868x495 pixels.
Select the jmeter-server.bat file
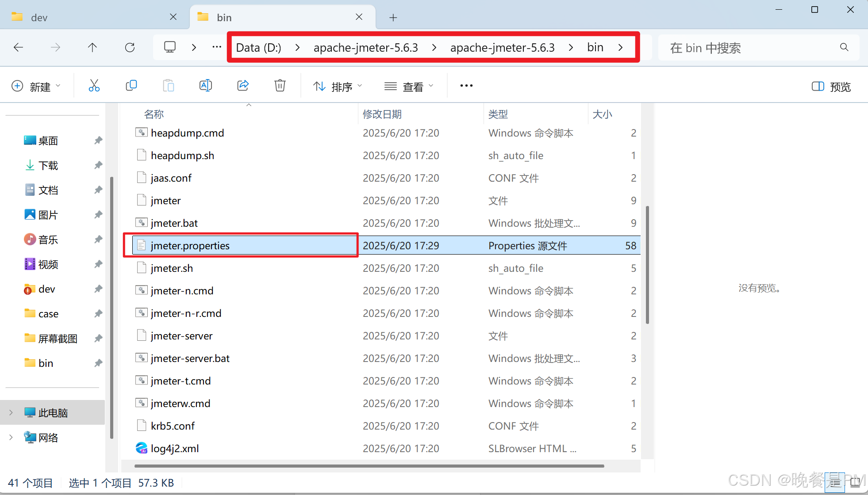tap(386, 358)
